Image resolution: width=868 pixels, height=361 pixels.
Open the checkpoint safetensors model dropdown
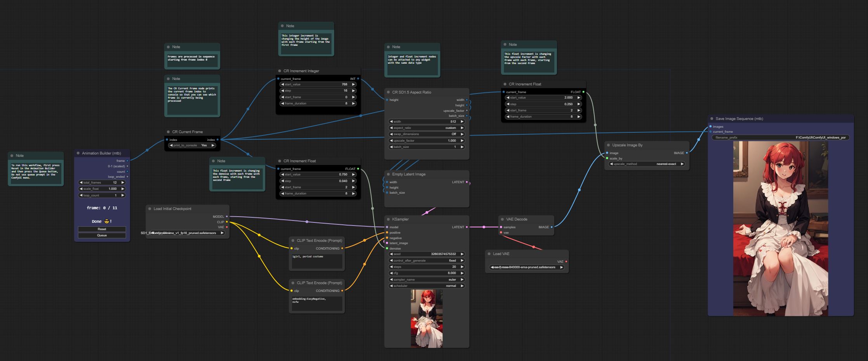pos(187,233)
